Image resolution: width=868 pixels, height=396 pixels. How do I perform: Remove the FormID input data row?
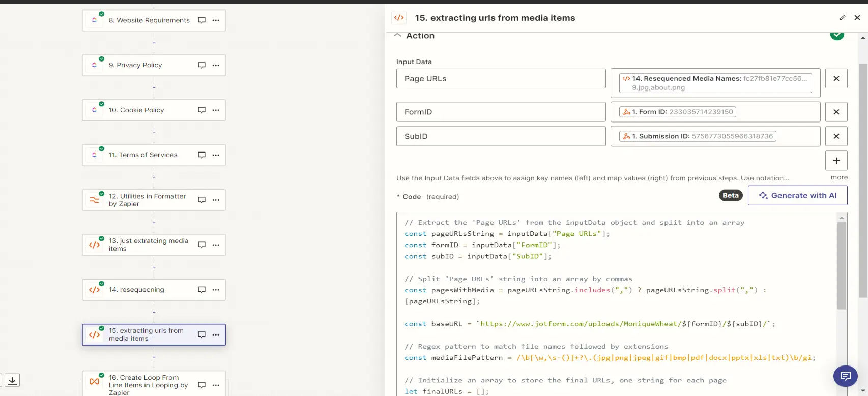coord(836,112)
